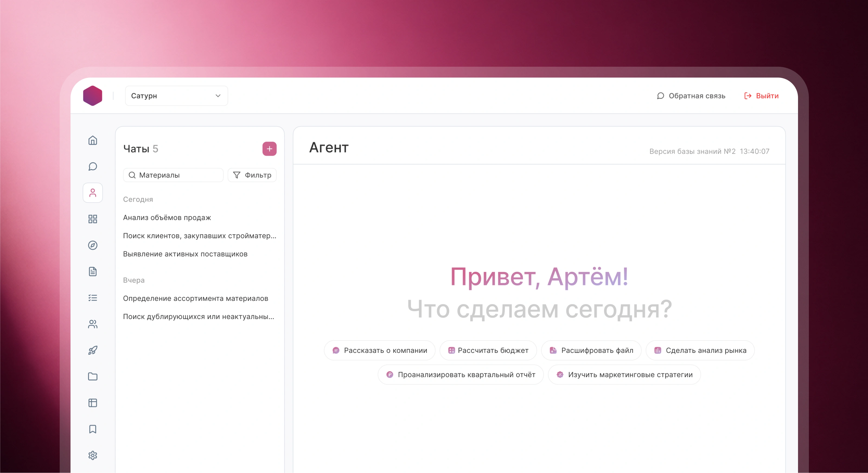Choose suggestion Расшифровать файл
Screen dimensions: 868x473
point(591,350)
